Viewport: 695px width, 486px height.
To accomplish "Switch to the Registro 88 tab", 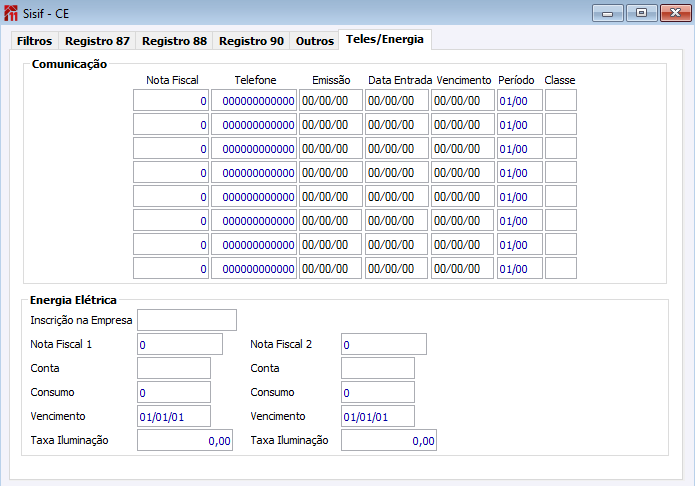I will 174,41.
